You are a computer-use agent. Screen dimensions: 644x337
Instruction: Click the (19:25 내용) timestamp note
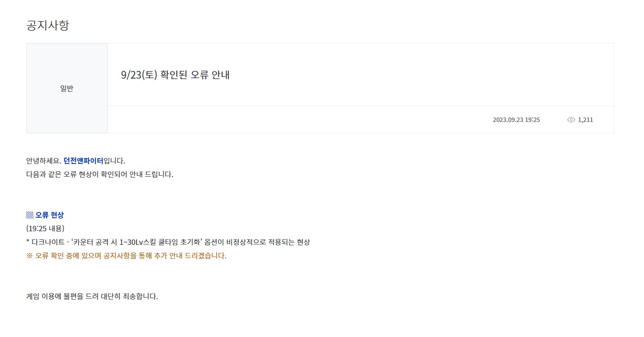tap(46, 229)
